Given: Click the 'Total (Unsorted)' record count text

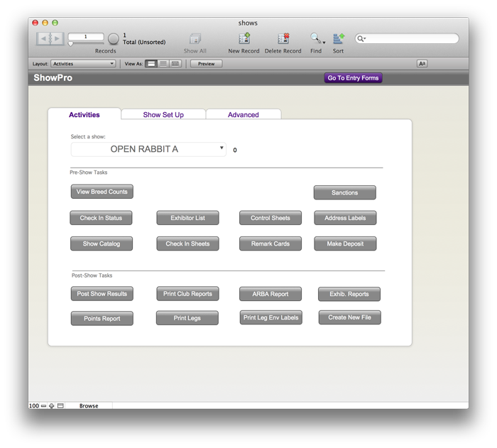Looking at the screenshot, I should [144, 42].
